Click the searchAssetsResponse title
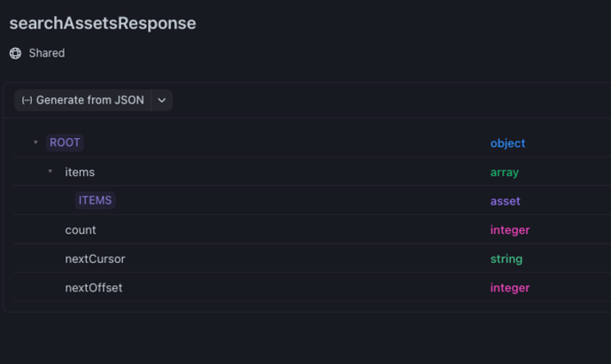The image size is (611, 364). point(103,24)
